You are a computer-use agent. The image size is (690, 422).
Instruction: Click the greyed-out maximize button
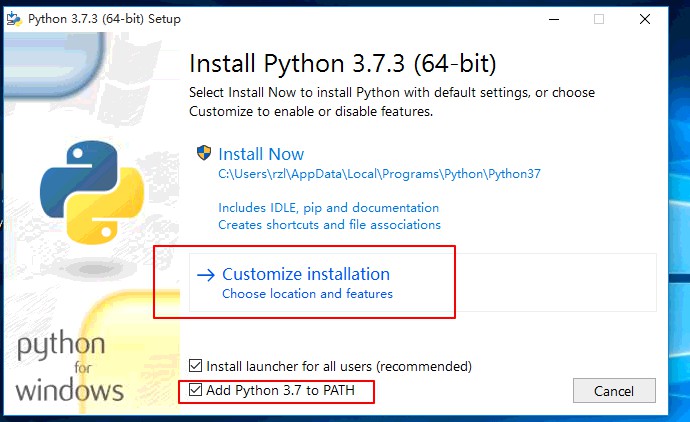click(x=598, y=19)
